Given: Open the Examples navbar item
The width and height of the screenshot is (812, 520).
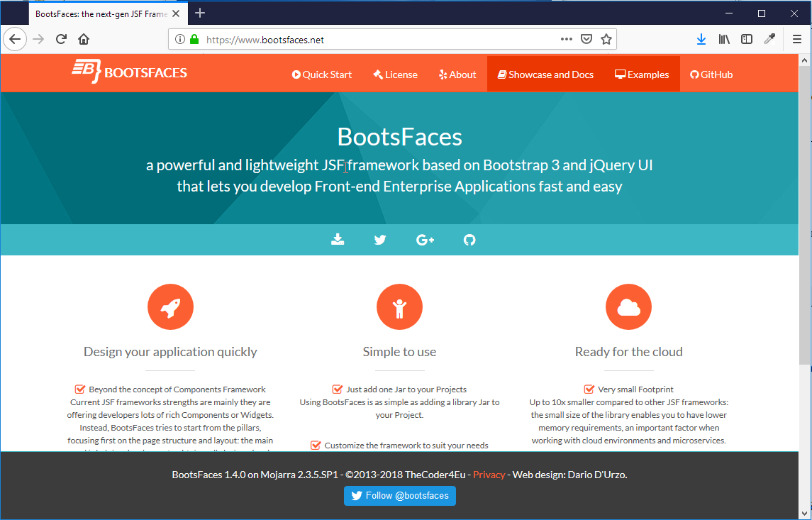Looking at the screenshot, I should tap(642, 74).
